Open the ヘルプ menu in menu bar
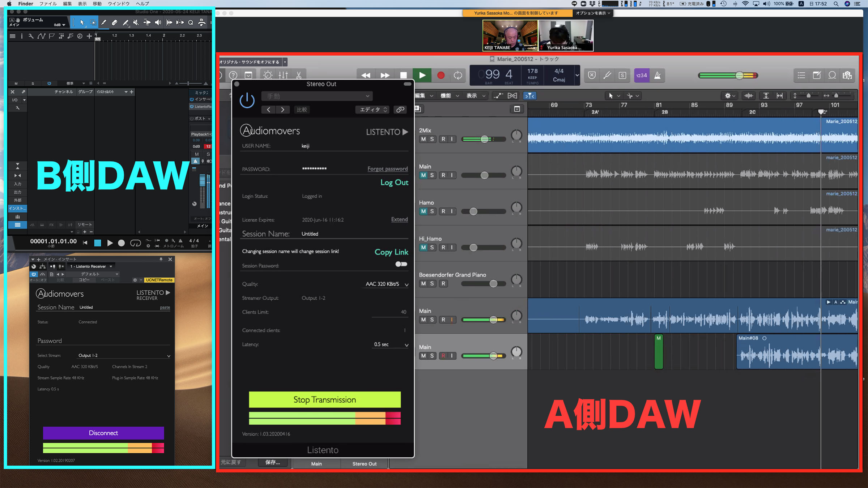The width and height of the screenshot is (868, 488). coord(142,4)
